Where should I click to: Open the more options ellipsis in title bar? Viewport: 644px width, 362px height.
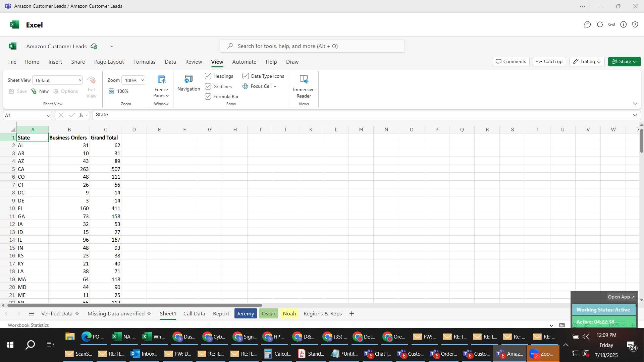point(583,6)
